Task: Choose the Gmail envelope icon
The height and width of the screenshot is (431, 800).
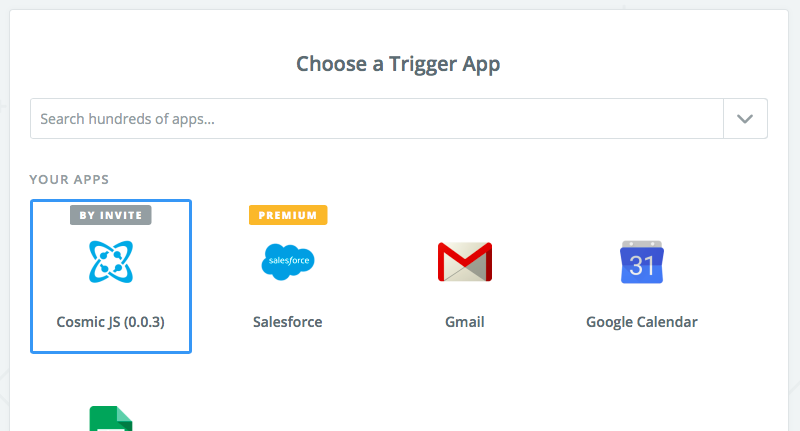Action: pos(464,262)
